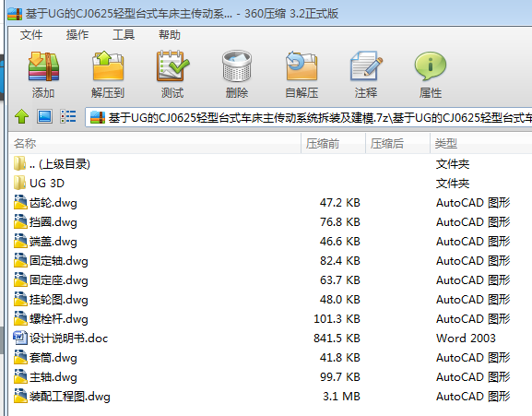Click AutoCAD 图形 type in 主轴.dwg row
The width and height of the screenshot is (532, 416).
point(473,376)
